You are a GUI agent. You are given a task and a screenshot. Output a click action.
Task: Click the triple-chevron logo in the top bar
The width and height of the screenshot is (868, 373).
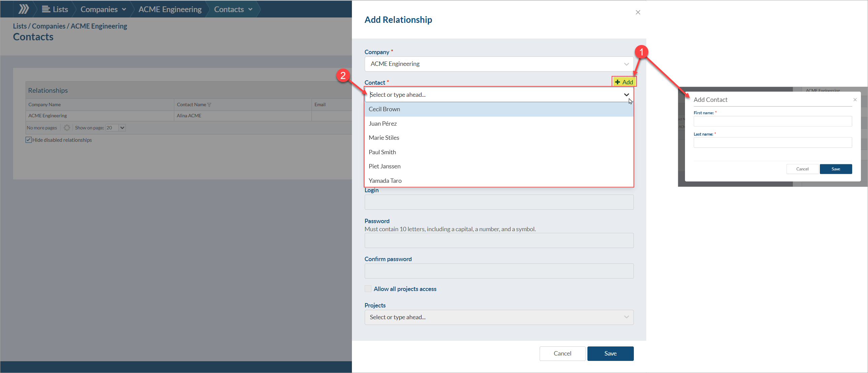click(23, 9)
